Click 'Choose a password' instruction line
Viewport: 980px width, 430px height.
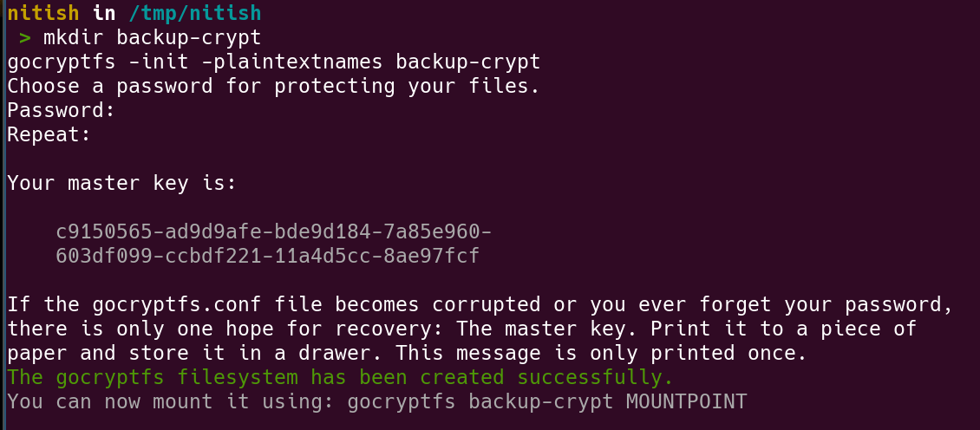tap(273, 87)
